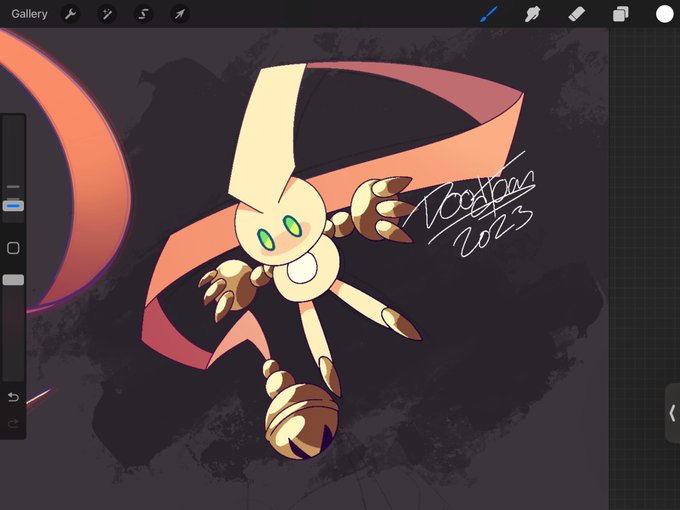Select the Brush tool
680x510 pixels.
[x=489, y=14]
